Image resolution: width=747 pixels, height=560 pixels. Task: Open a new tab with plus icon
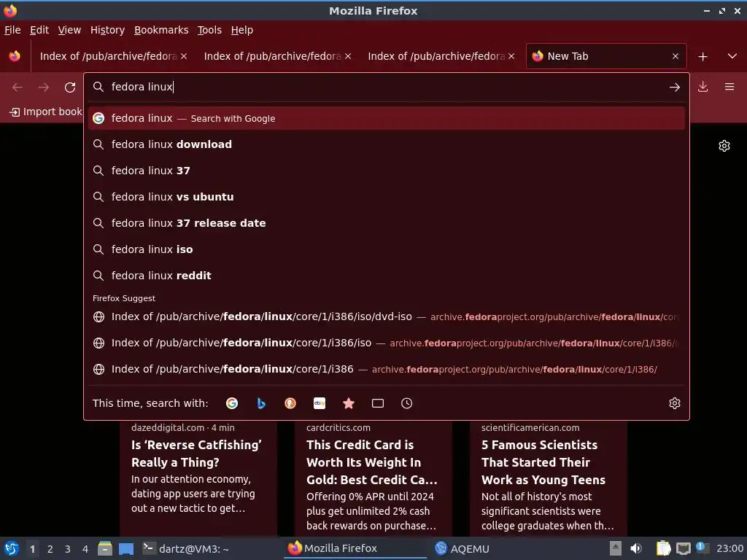tap(703, 57)
